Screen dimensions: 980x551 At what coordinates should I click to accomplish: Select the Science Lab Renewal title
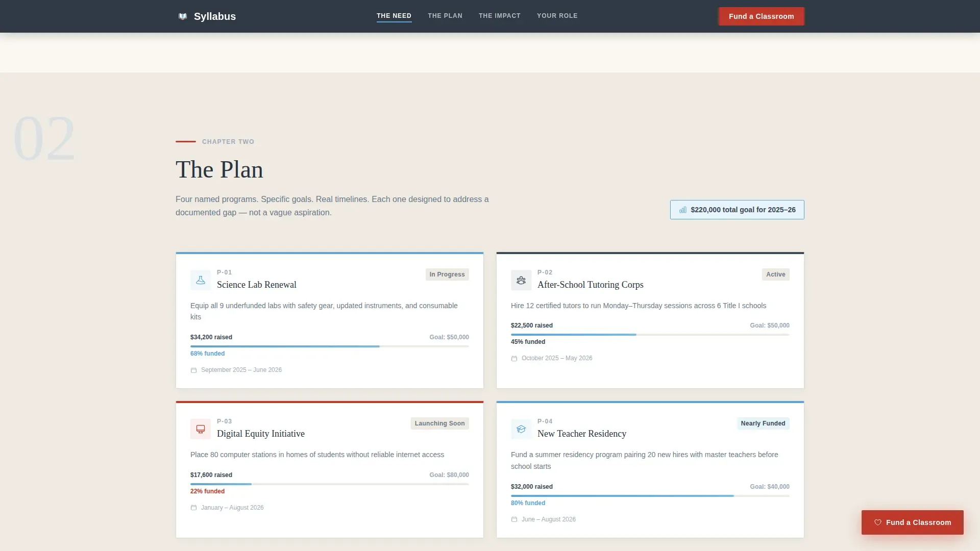point(257,285)
